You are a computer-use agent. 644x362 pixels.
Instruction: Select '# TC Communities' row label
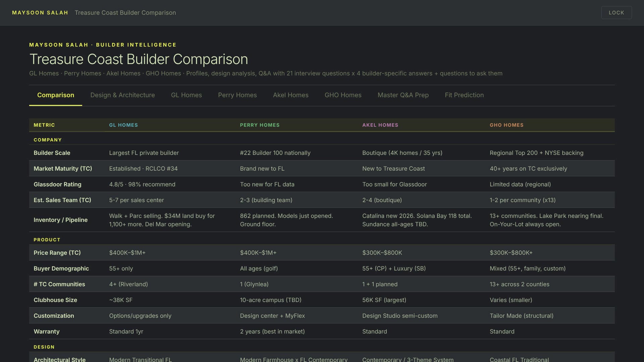(59, 284)
